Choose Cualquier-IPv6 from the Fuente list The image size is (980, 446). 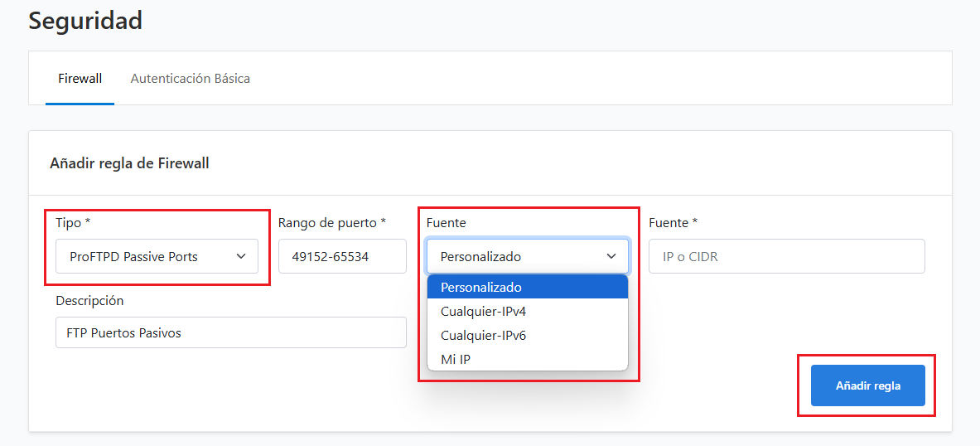coord(528,335)
